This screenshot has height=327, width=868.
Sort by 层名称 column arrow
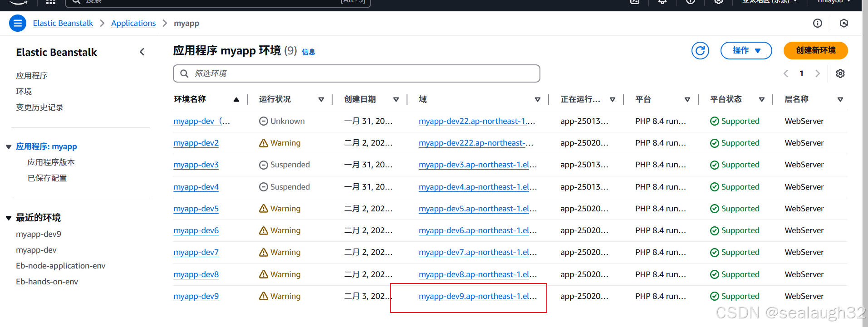(x=840, y=99)
